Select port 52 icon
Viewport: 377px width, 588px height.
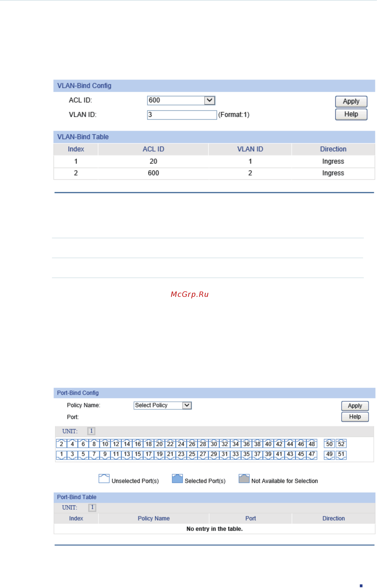pyautogui.click(x=341, y=444)
